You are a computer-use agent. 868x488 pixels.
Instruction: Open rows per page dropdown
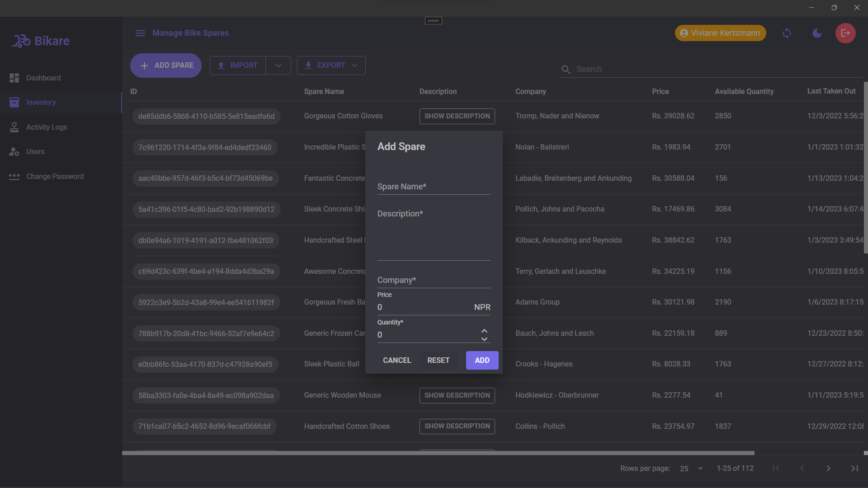click(692, 469)
